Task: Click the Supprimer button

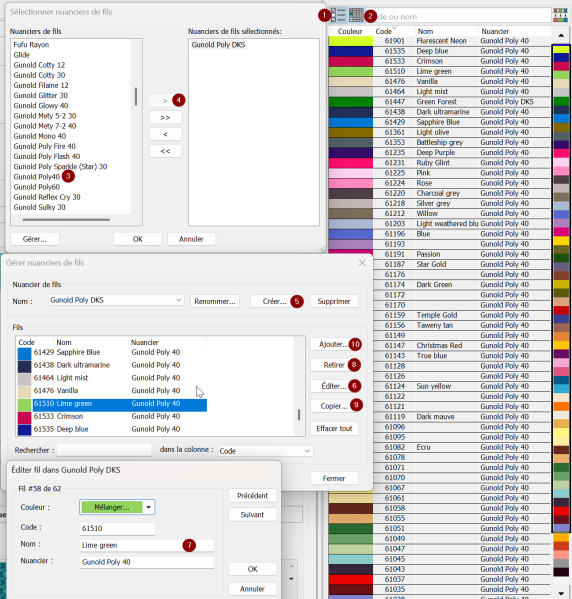Action: 334,301
